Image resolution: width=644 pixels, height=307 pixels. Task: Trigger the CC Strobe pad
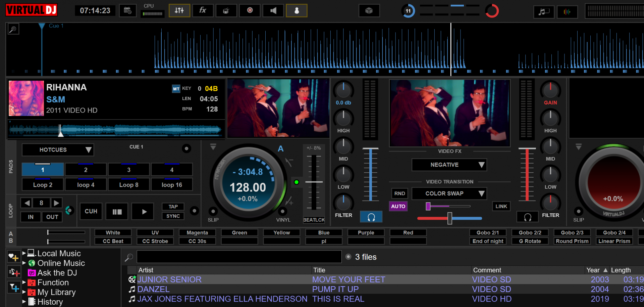(x=155, y=241)
